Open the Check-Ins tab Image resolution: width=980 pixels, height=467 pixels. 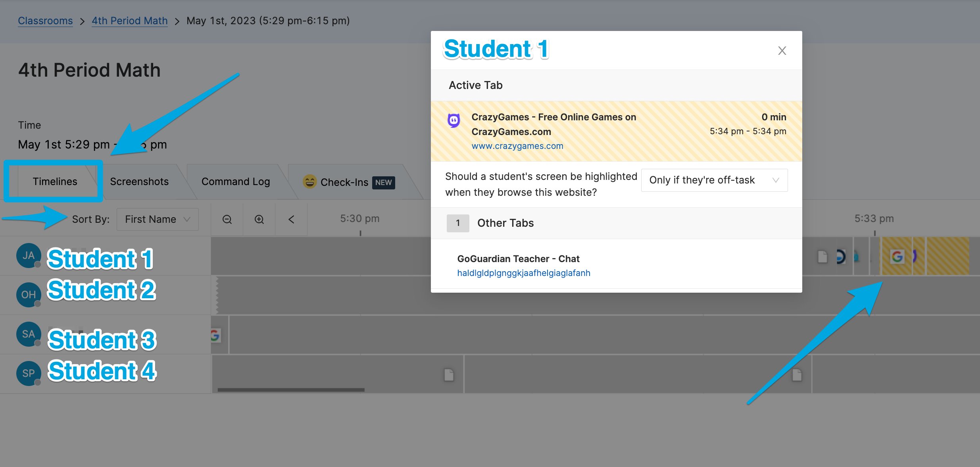349,182
